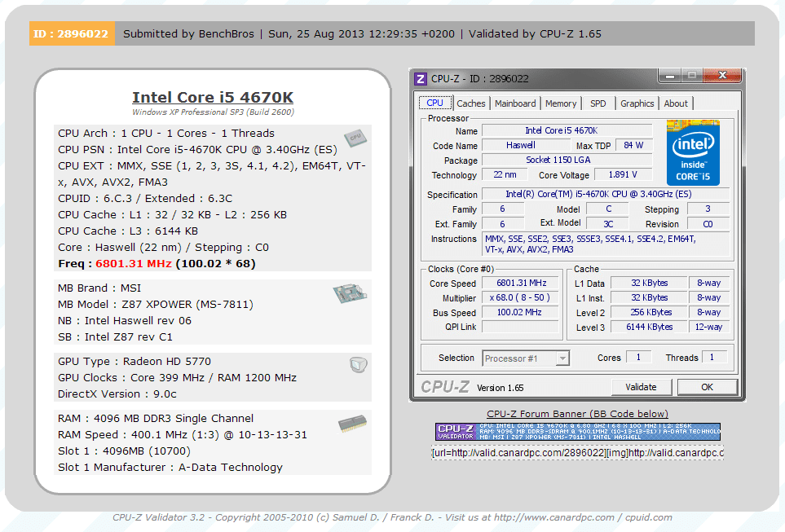Click the Bus Speed value 100.02 MHz
The image size is (785, 532).
[x=521, y=312]
